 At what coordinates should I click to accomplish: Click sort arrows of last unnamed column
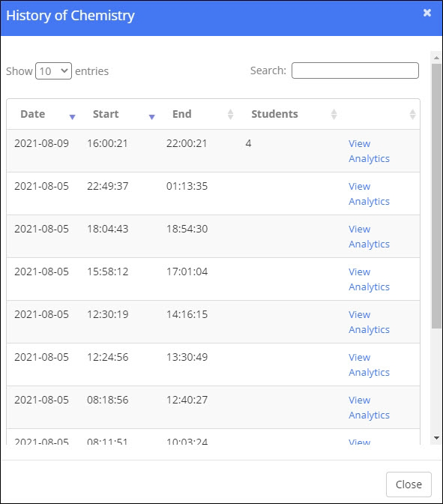click(x=413, y=115)
